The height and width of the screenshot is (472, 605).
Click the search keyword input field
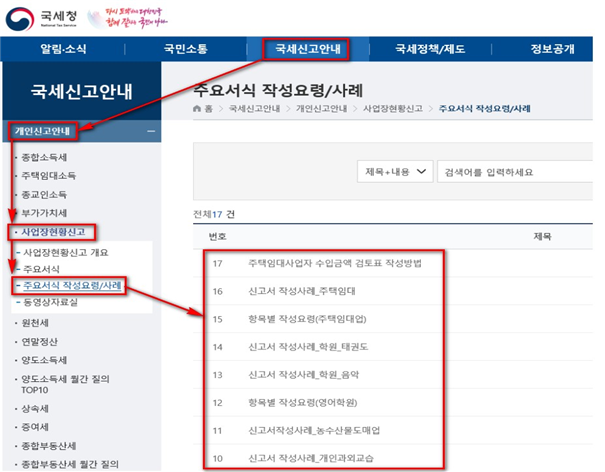pyautogui.click(x=515, y=172)
